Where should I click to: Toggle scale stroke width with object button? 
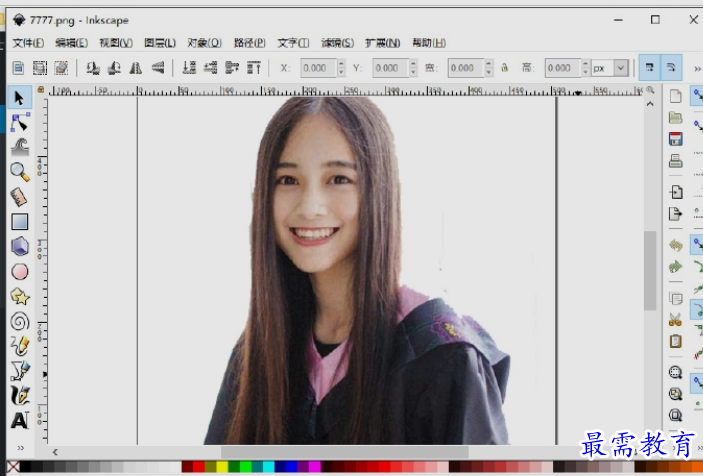[x=650, y=68]
